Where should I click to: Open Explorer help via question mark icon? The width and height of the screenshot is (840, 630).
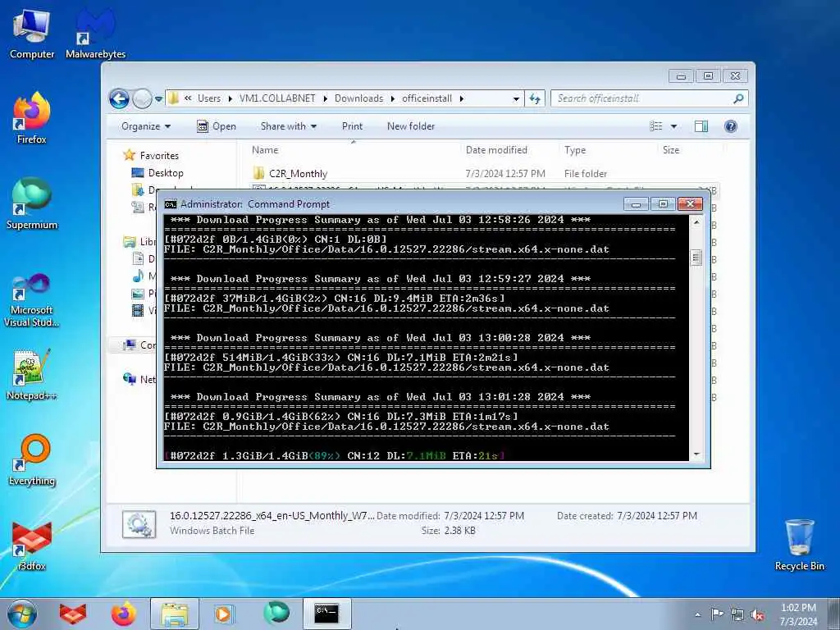pos(730,126)
